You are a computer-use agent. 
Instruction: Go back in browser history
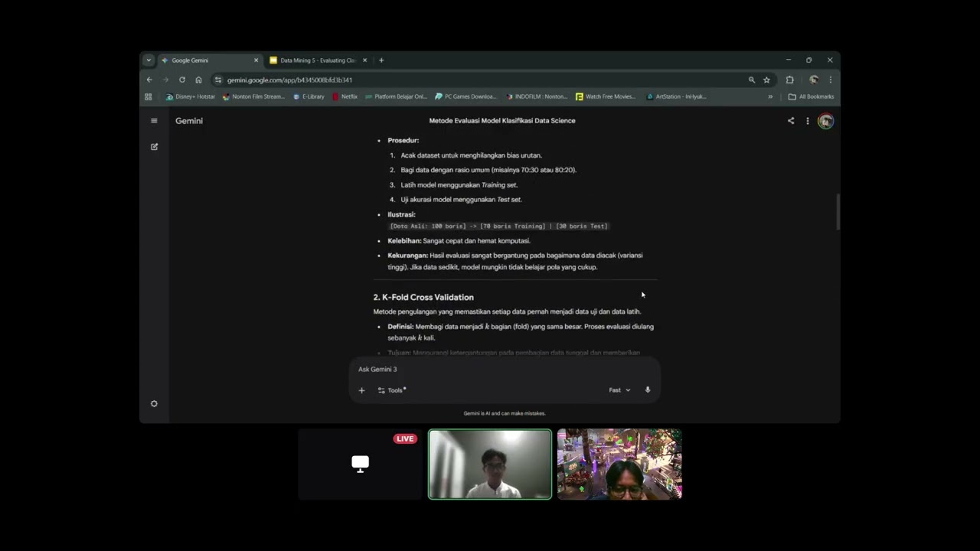pos(149,80)
